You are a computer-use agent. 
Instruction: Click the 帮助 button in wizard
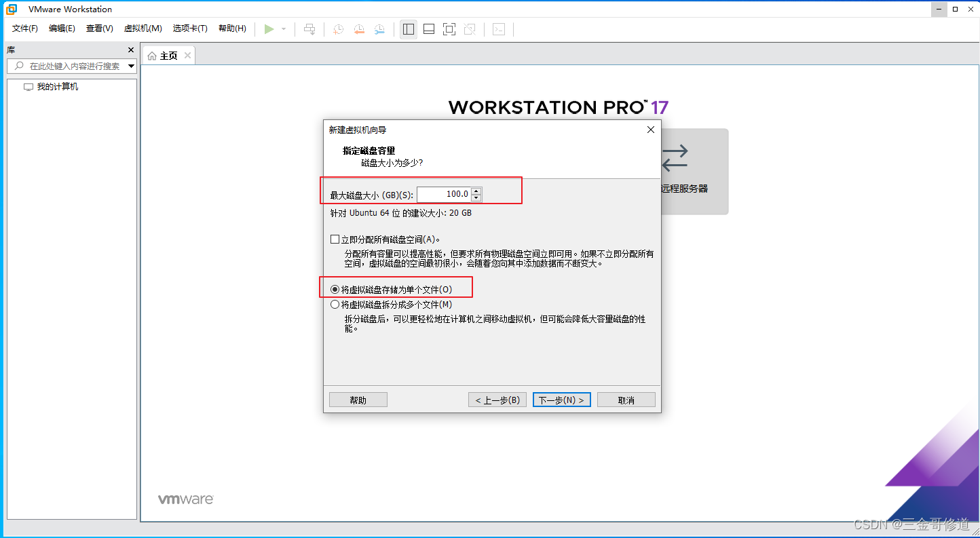358,400
